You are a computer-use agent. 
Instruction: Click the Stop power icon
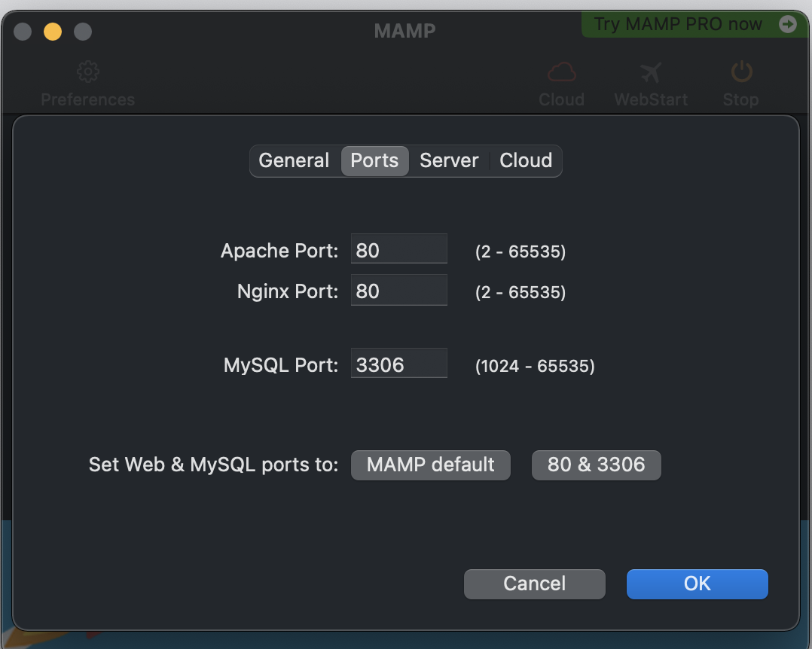click(x=741, y=72)
